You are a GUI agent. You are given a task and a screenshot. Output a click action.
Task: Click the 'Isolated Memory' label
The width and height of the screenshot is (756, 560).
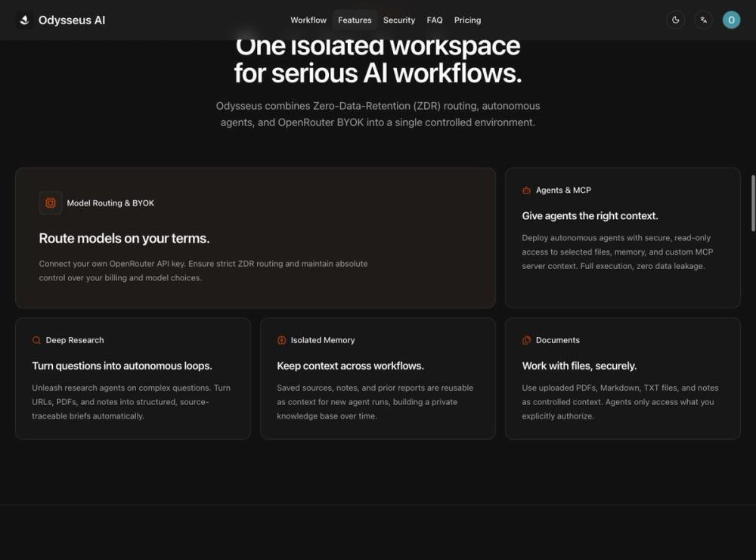(323, 340)
